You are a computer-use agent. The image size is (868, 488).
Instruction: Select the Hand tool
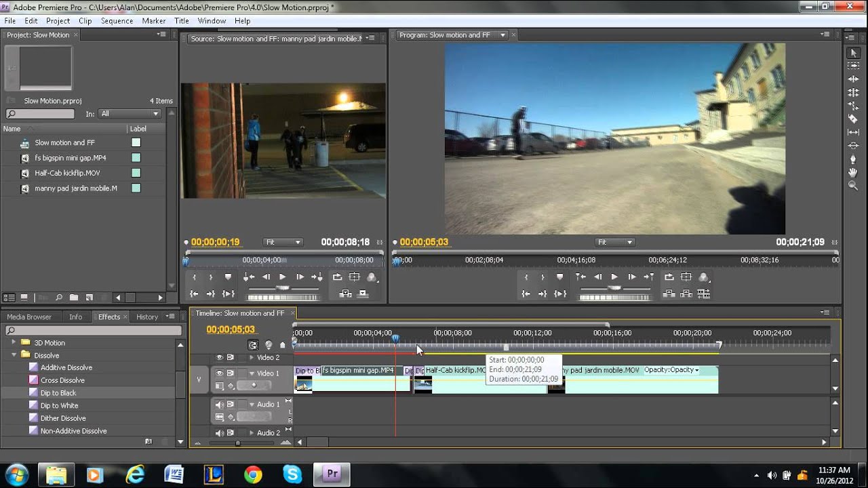853,172
